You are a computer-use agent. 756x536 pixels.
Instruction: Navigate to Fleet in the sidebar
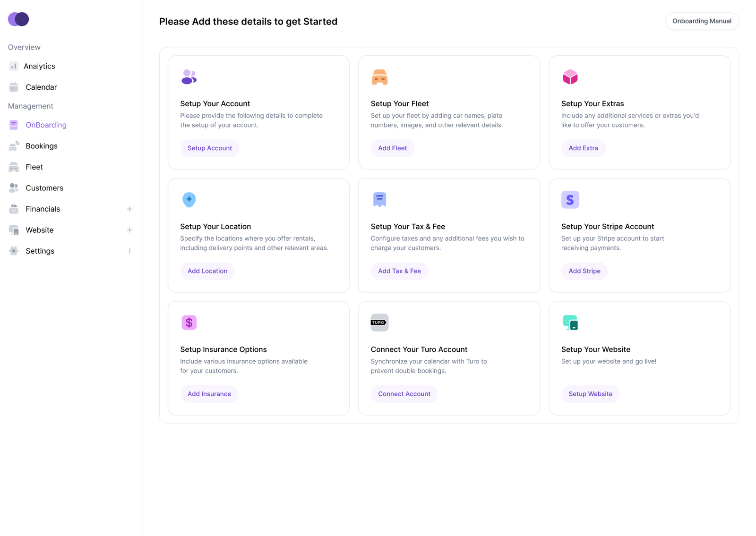[34, 167]
